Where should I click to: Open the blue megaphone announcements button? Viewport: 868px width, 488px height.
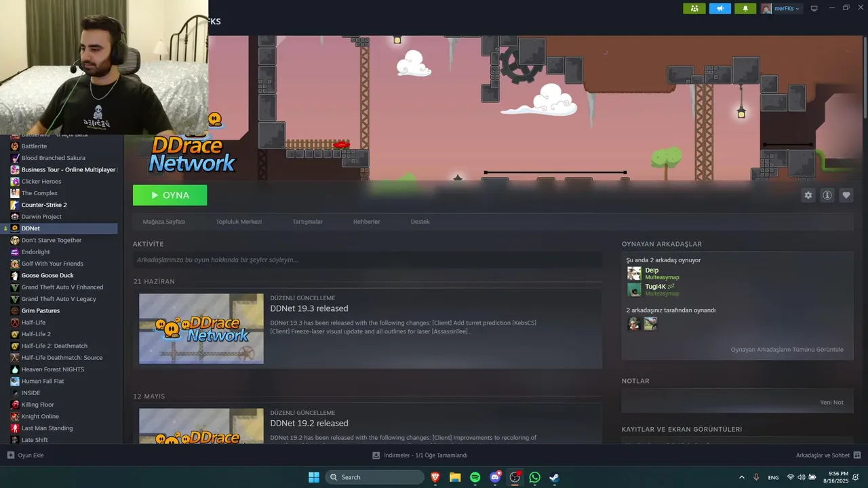(719, 8)
